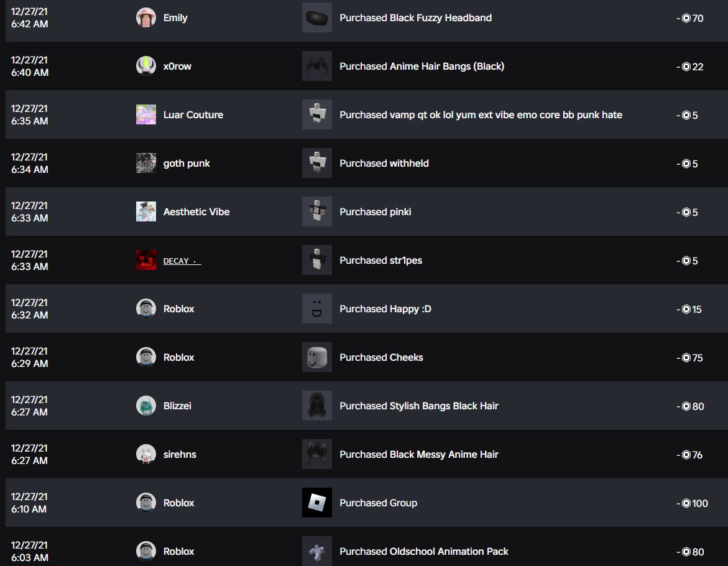This screenshot has width=728, height=566.
Task: Open the Purchased pinki item link
Action: tap(375, 211)
